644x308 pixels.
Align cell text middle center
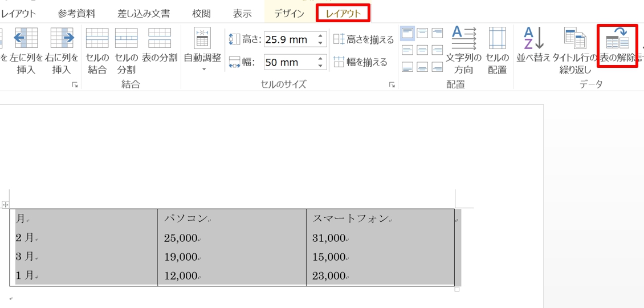coord(423,50)
